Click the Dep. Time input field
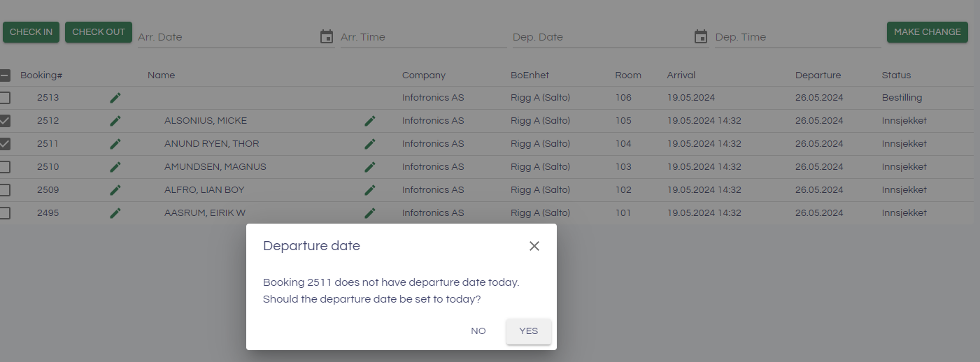This screenshot has width=980, height=362. pos(797,37)
